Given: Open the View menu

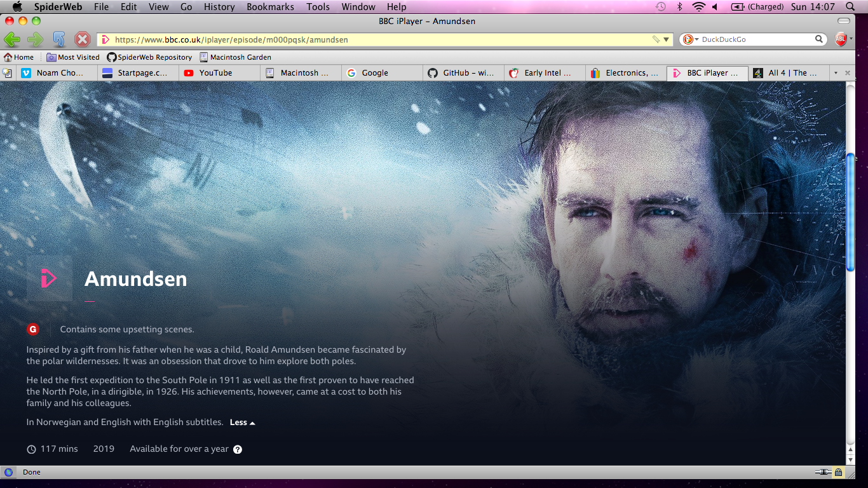Looking at the screenshot, I should 159,7.
